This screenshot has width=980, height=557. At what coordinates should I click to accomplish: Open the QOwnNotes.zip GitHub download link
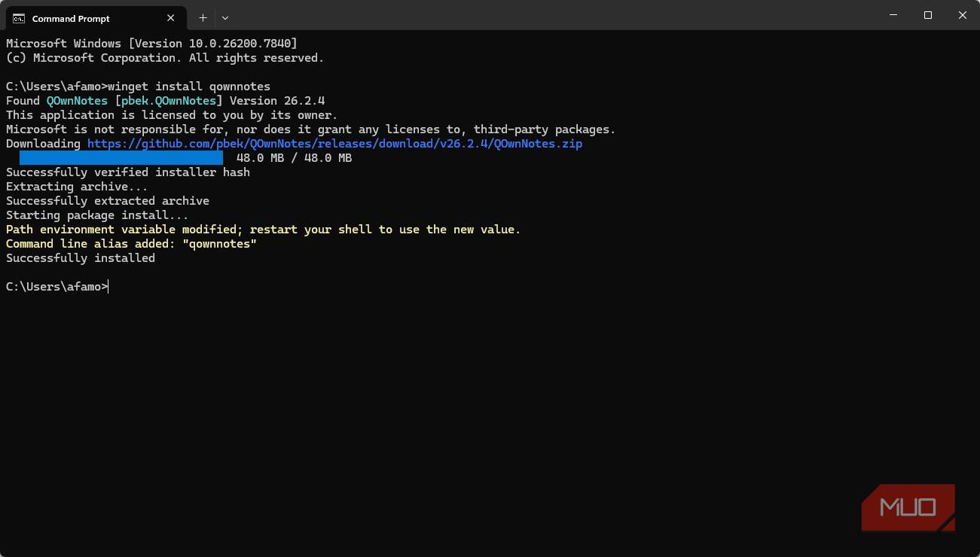(334, 144)
